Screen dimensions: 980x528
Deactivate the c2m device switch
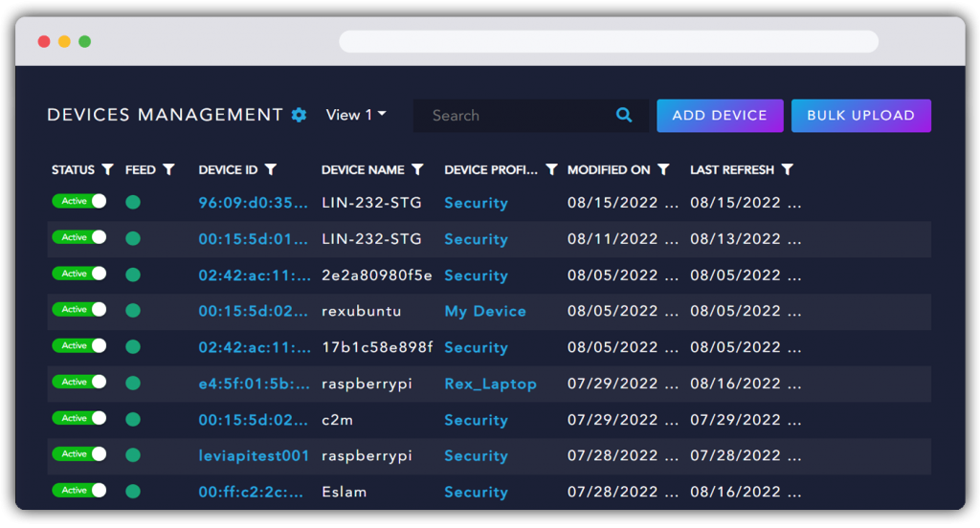pyautogui.click(x=79, y=418)
